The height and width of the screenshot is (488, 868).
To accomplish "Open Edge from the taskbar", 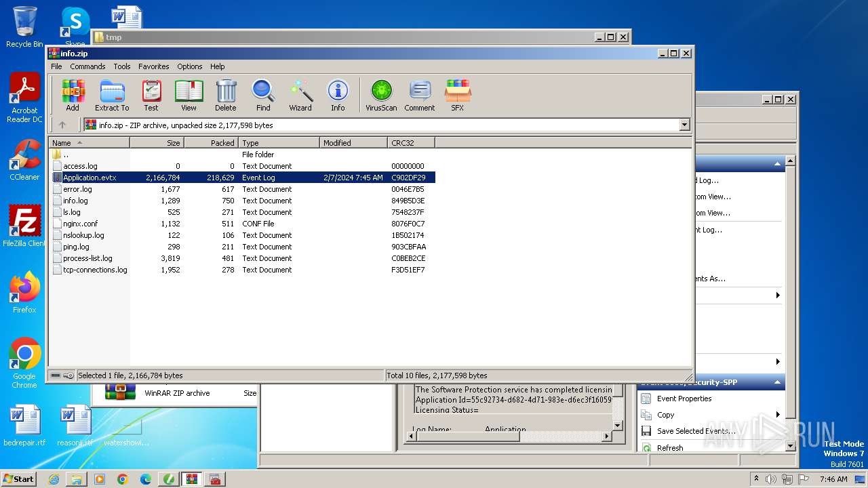I will [146, 479].
